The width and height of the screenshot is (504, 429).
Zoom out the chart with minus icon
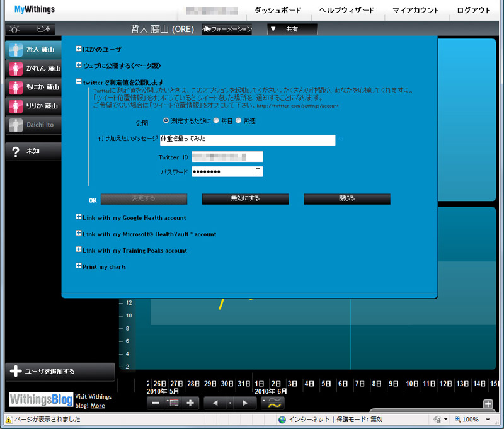[x=156, y=403]
